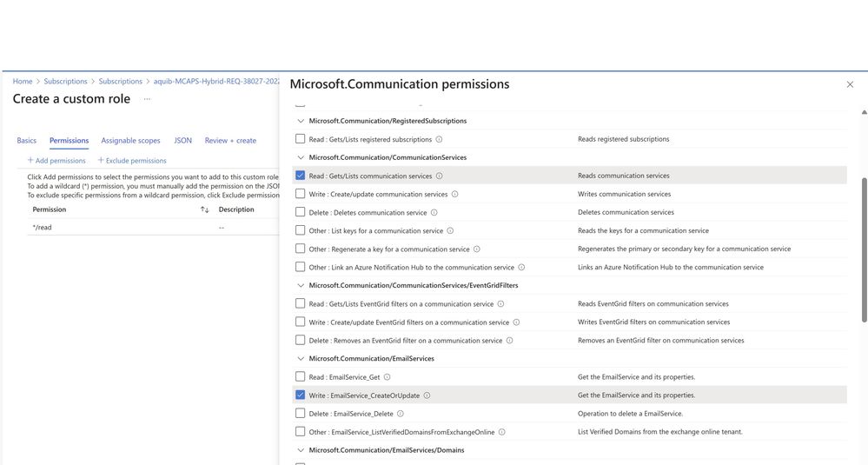Click info icon beside List keys for a communication service
The width and height of the screenshot is (868, 465).
coord(450,231)
